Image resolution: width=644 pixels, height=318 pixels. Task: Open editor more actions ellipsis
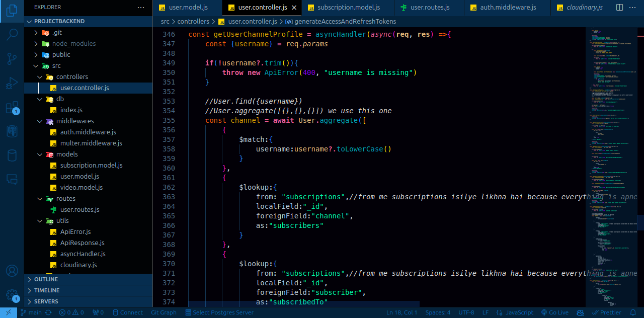click(x=633, y=8)
